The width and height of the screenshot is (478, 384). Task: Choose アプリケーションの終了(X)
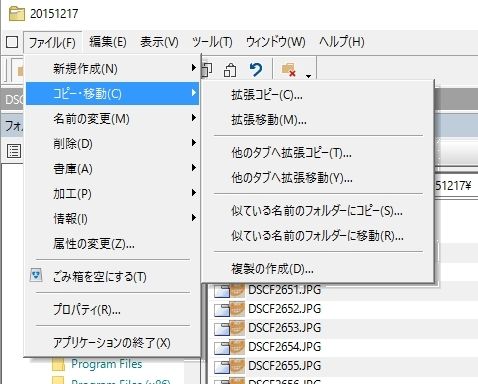click(x=113, y=343)
